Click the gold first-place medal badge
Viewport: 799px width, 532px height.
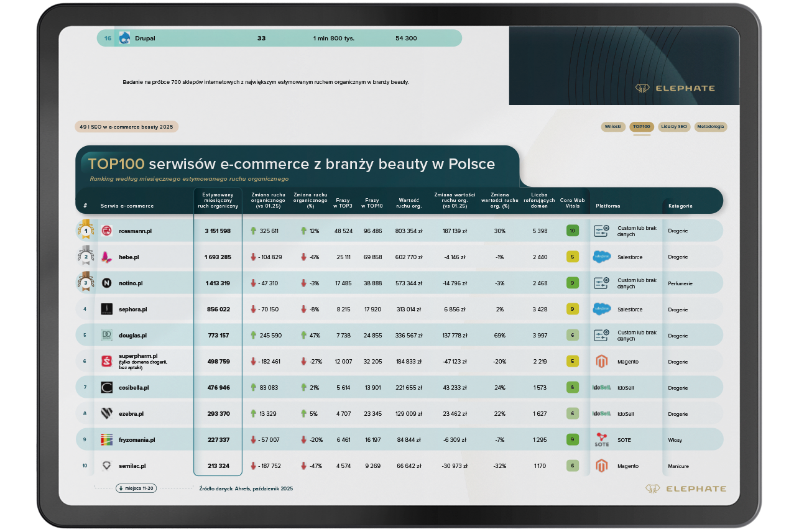85,231
